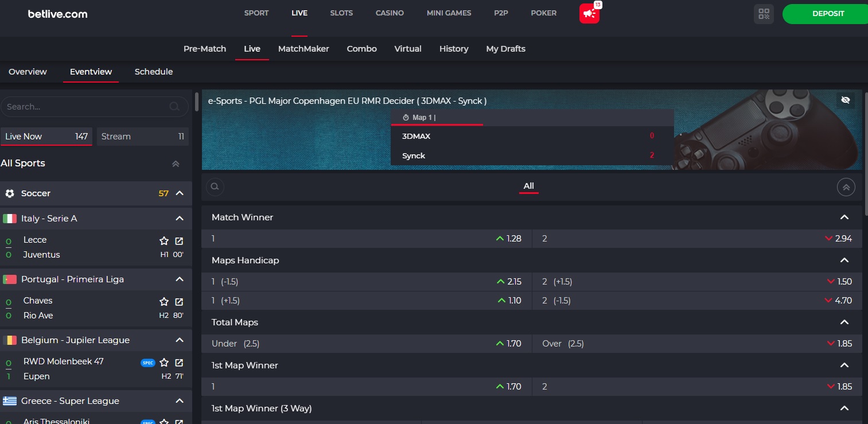Collapse the 1st Map Winner market

pos(844,365)
